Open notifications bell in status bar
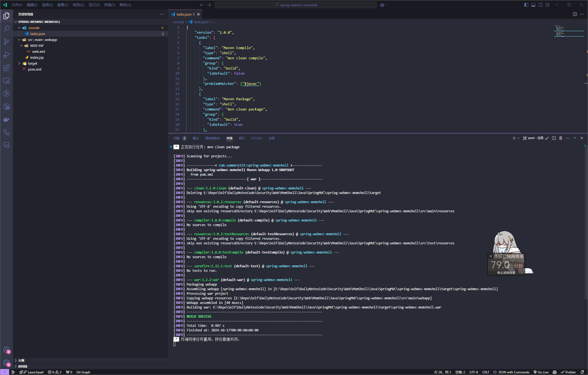This screenshot has height=375, width=588. click(582, 372)
